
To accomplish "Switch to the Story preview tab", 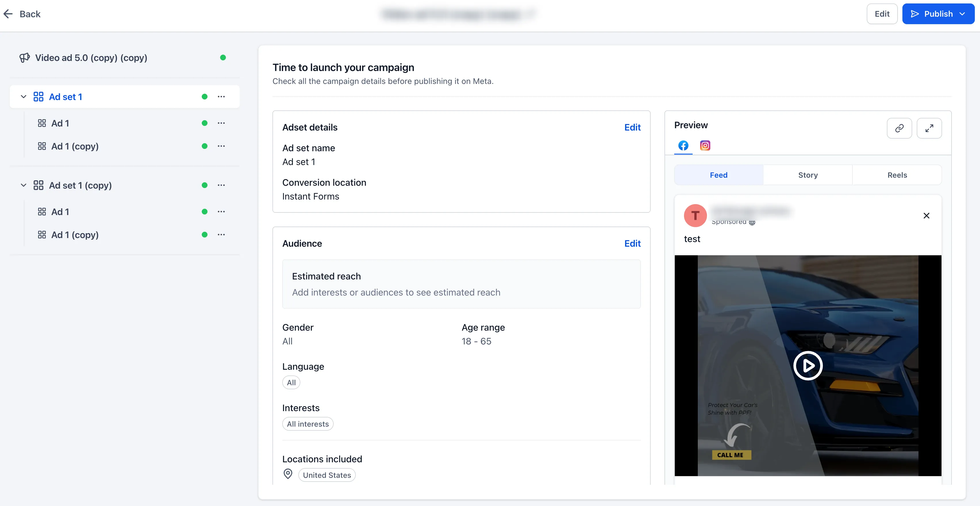I will coord(808,175).
